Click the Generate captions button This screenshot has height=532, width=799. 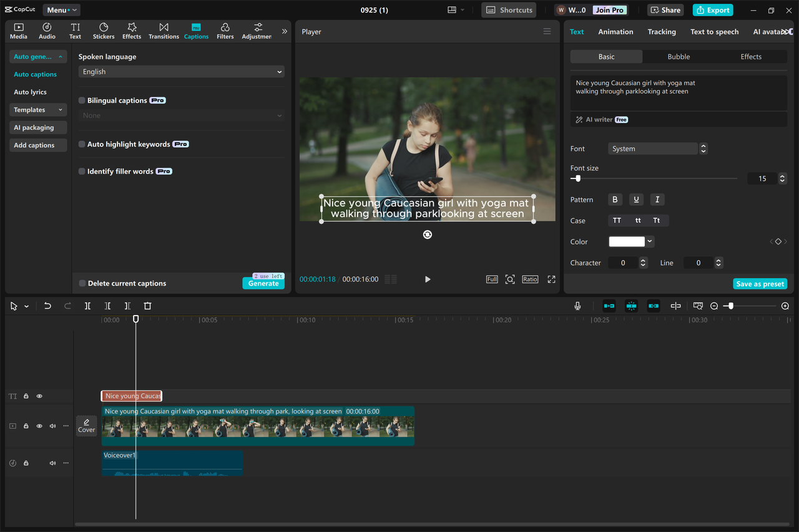(x=263, y=283)
